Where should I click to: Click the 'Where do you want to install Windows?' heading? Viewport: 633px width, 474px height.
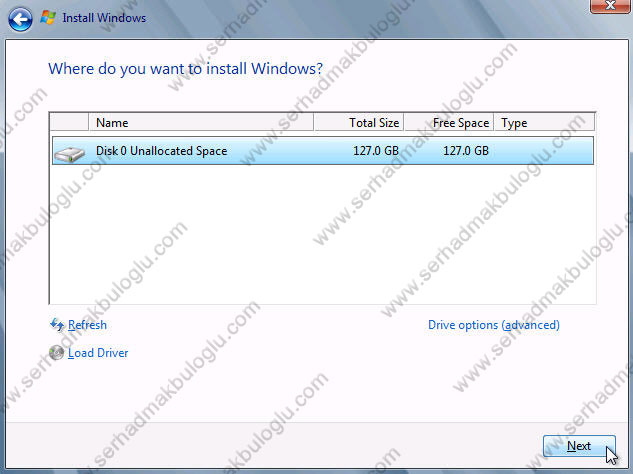click(185, 69)
